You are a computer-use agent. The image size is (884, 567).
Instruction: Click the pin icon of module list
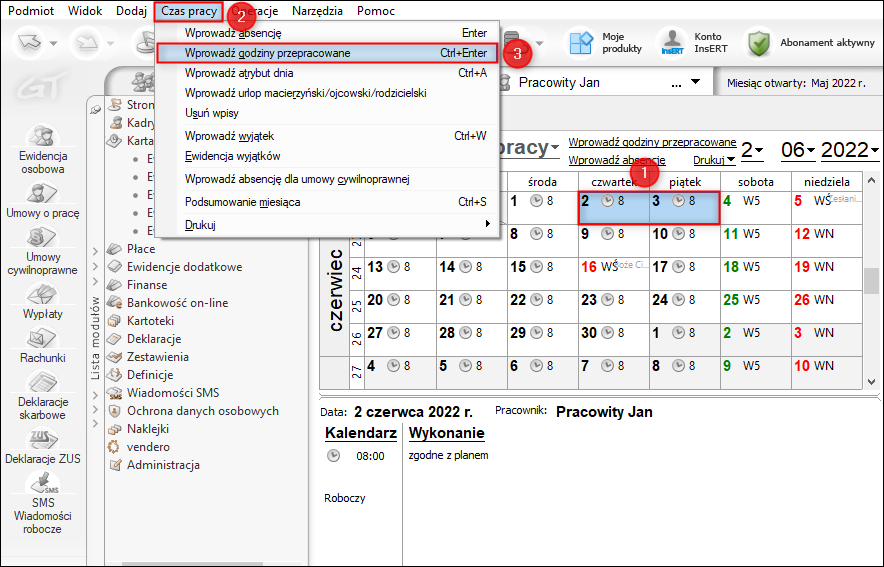point(95,110)
